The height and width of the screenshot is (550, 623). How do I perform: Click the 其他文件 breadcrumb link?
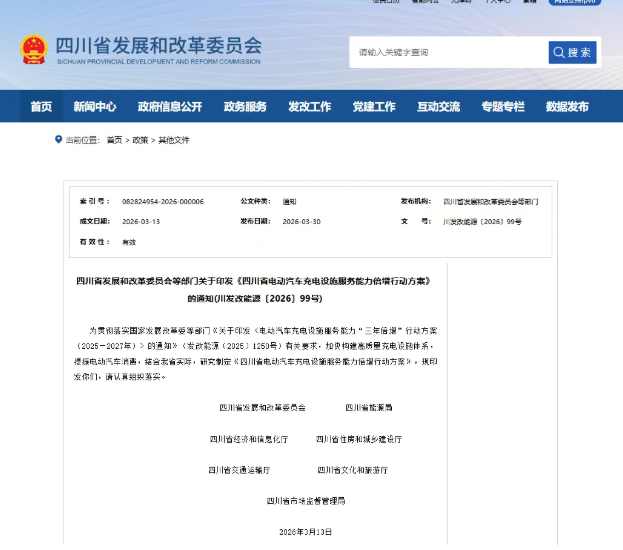click(174, 140)
